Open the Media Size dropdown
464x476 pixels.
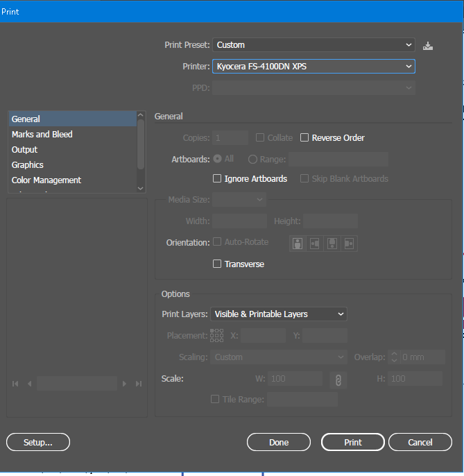point(239,200)
